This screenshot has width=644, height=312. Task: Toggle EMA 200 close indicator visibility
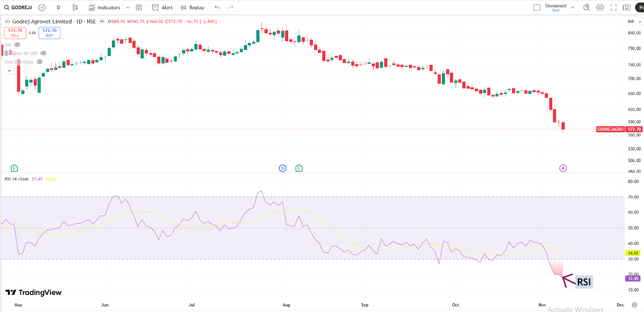[x=39, y=62]
